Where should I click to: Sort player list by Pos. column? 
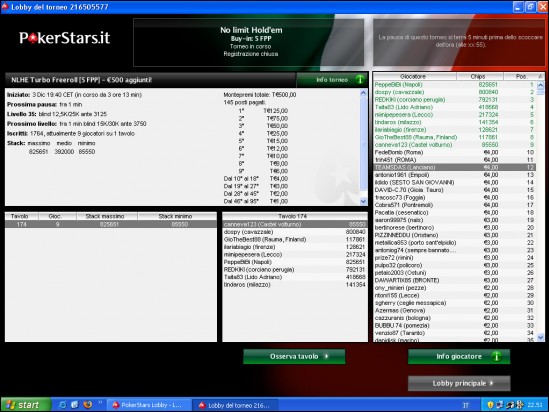pyautogui.click(x=521, y=76)
